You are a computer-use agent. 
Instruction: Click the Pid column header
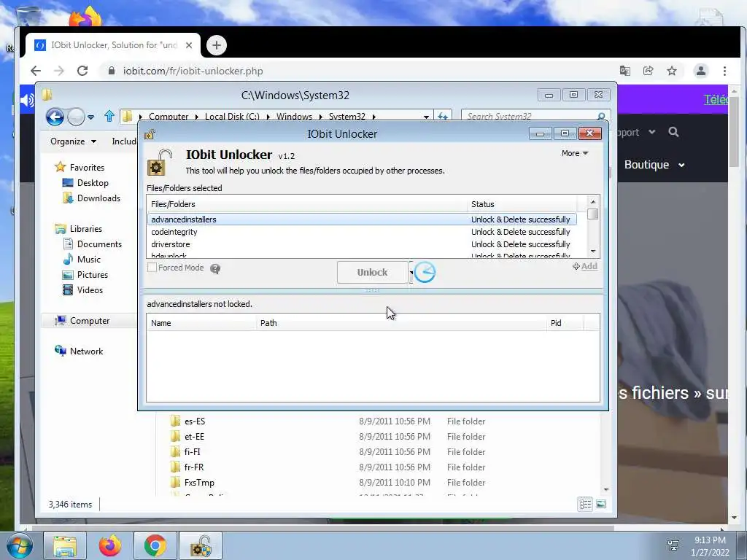pyautogui.click(x=565, y=323)
